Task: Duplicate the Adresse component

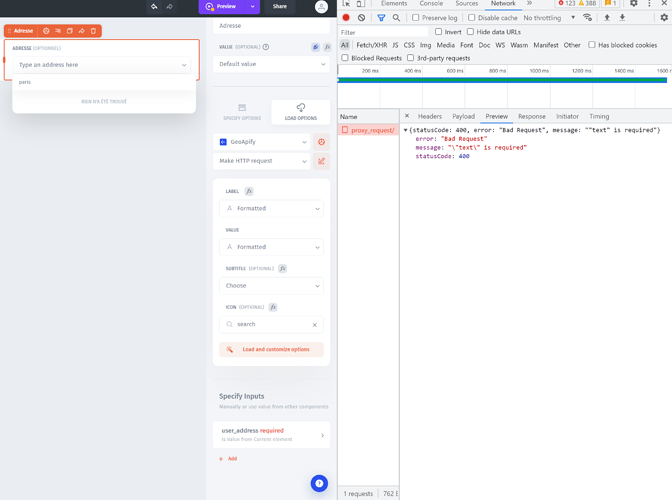Action: pos(69,31)
